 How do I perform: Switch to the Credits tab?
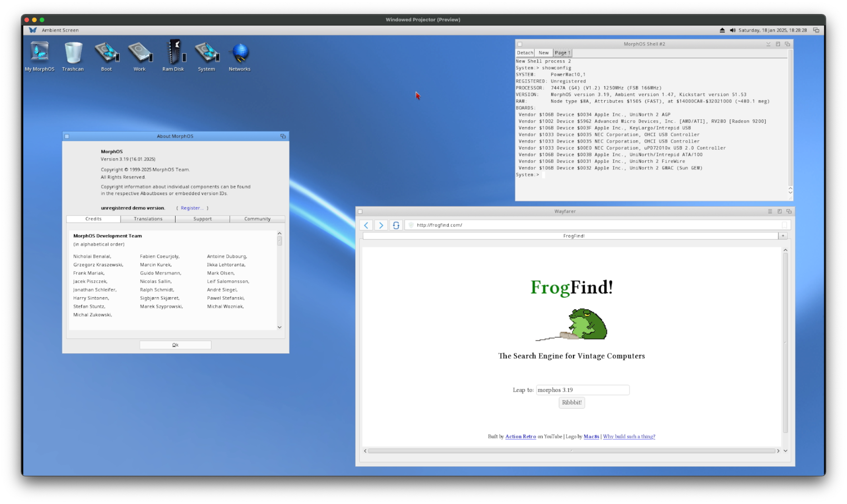pyautogui.click(x=93, y=219)
